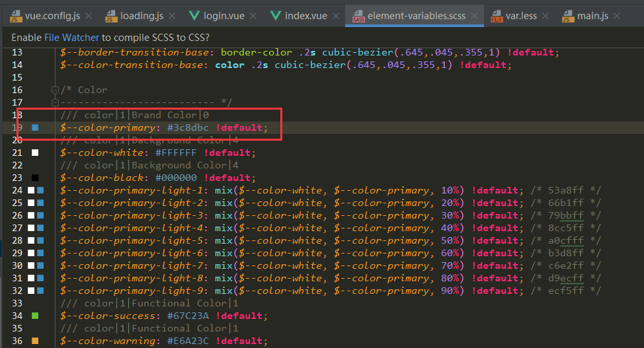644x348 pixels.
Task: Collapse the Color comment block at line 16
Action: (x=55, y=90)
